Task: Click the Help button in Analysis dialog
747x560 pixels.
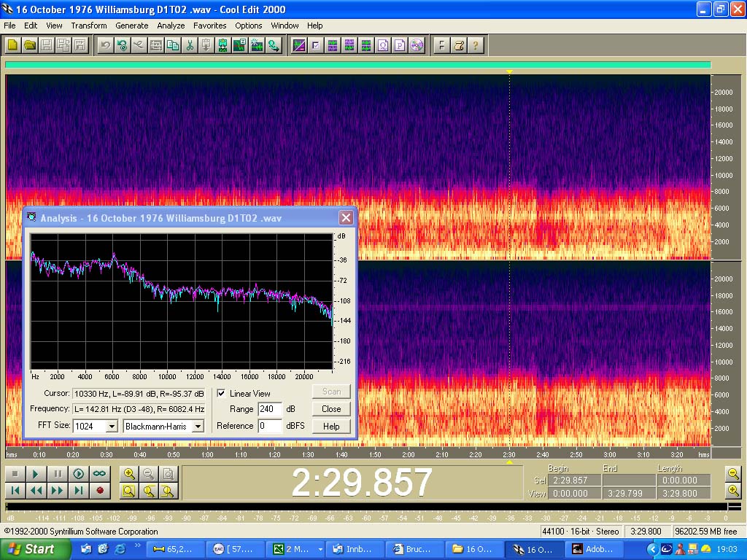Action: 331,426
